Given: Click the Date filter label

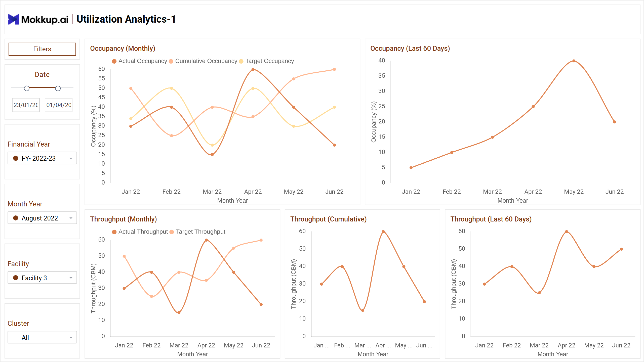Looking at the screenshot, I should [x=42, y=74].
